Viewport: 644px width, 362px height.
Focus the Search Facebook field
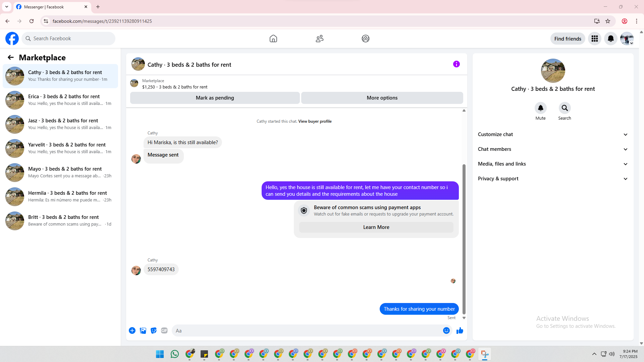(x=68, y=39)
